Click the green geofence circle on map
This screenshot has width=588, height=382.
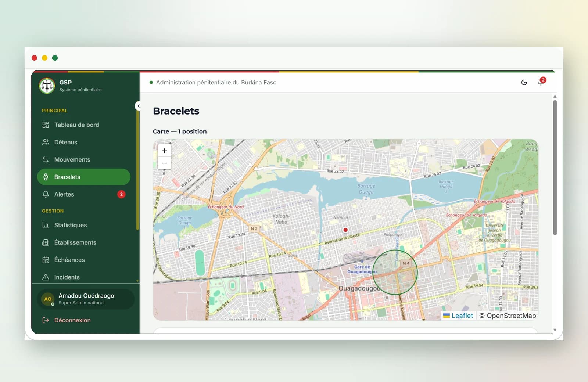pyautogui.click(x=395, y=272)
